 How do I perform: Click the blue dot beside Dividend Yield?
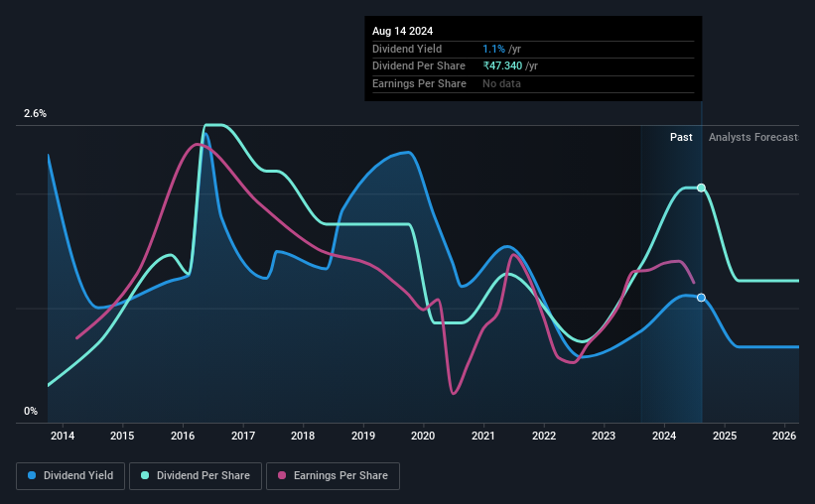click(32, 475)
